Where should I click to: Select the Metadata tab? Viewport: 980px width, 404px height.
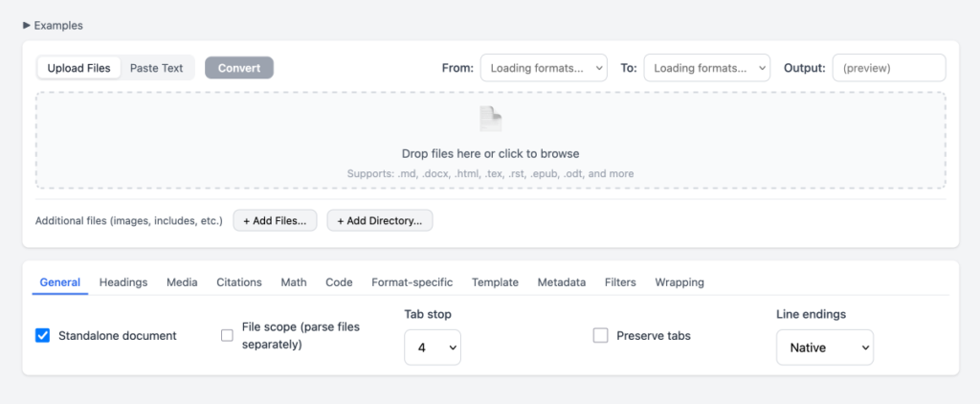tap(562, 282)
